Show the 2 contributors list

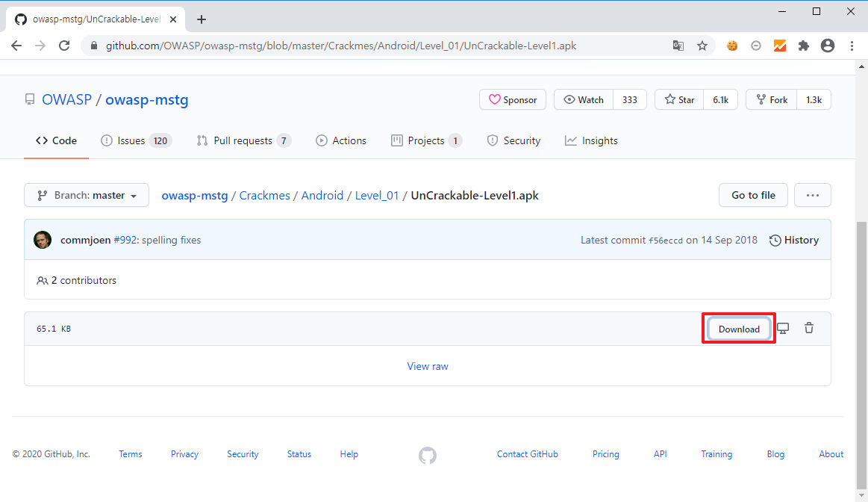click(76, 280)
